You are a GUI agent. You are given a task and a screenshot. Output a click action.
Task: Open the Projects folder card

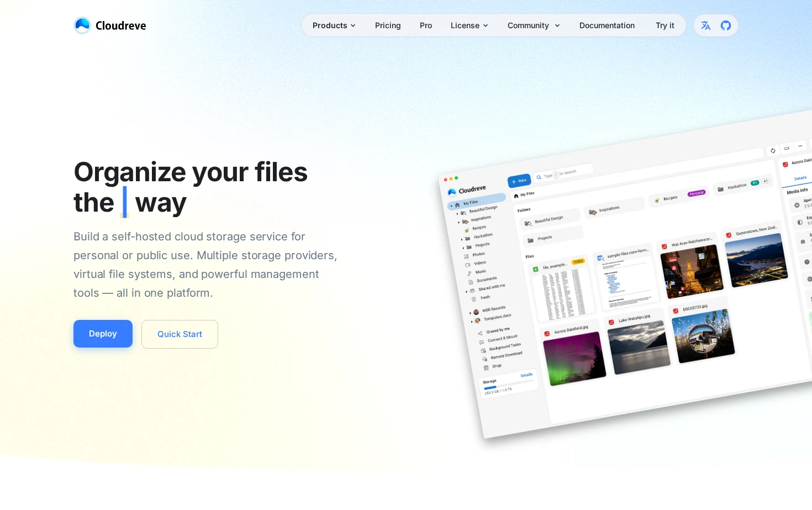pyautogui.click(x=553, y=238)
